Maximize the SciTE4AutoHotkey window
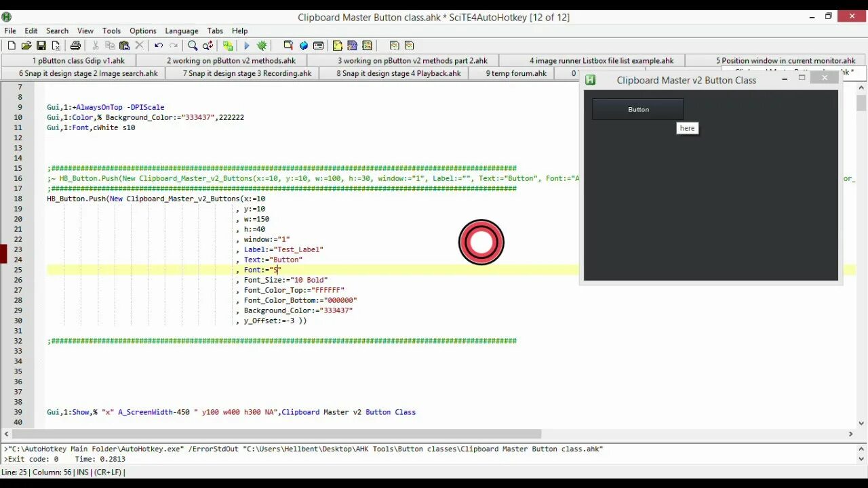868x488 pixels. pos(828,16)
